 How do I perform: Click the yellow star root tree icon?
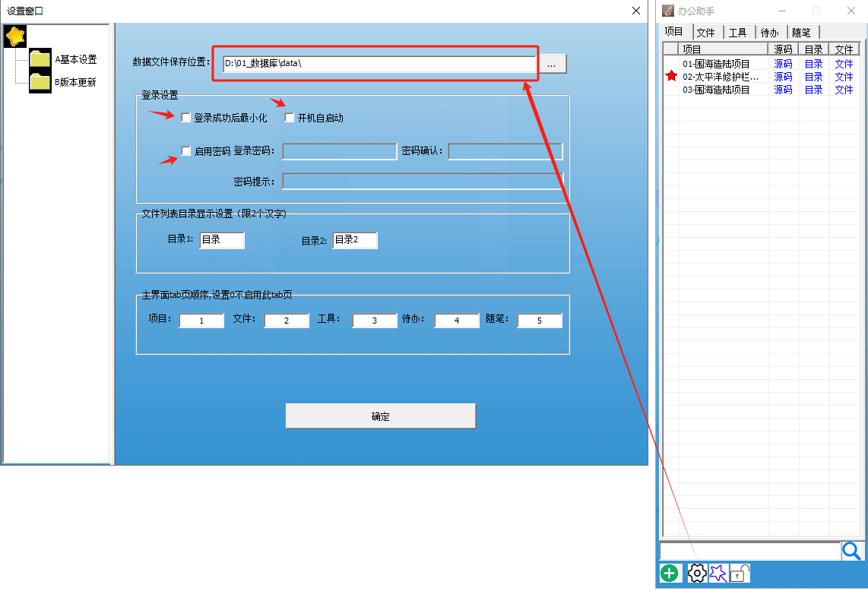[x=15, y=36]
